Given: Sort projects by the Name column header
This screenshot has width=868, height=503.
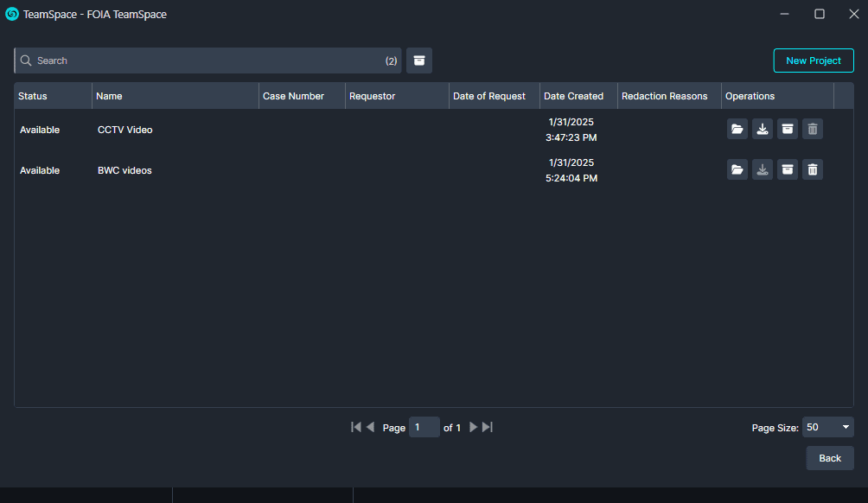Looking at the screenshot, I should [109, 95].
